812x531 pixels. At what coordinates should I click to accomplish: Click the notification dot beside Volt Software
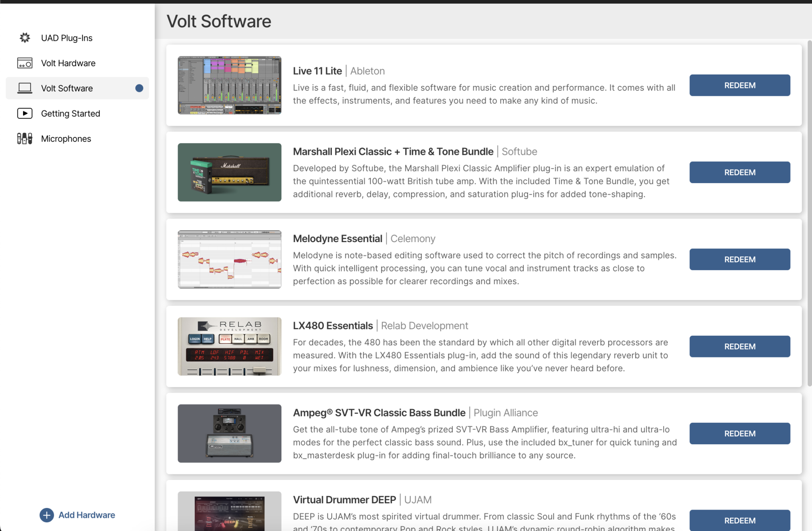point(139,88)
